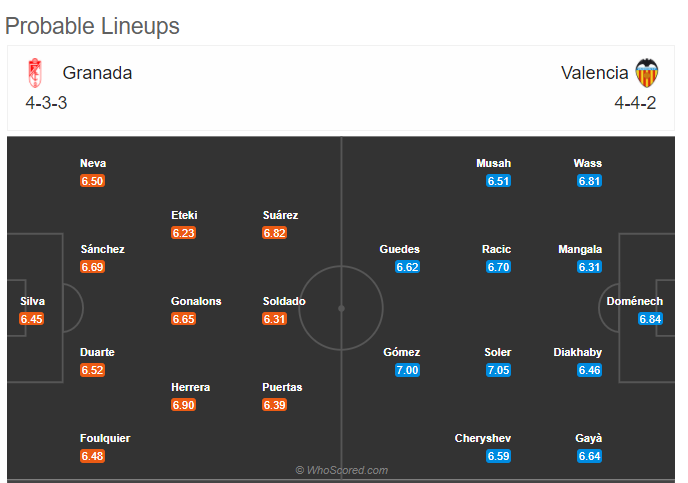Click the Granada club crest icon
This screenshot has height=483, width=688.
point(35,73)
